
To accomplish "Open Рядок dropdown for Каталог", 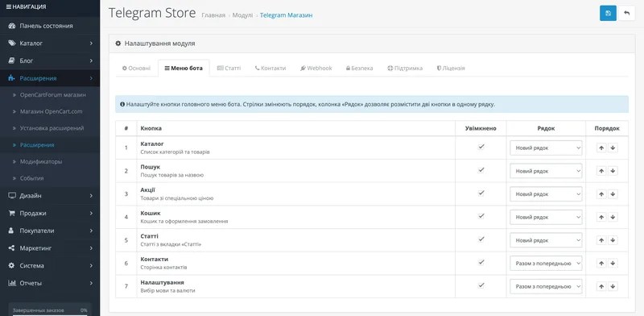I will click(x=546, y=148).
